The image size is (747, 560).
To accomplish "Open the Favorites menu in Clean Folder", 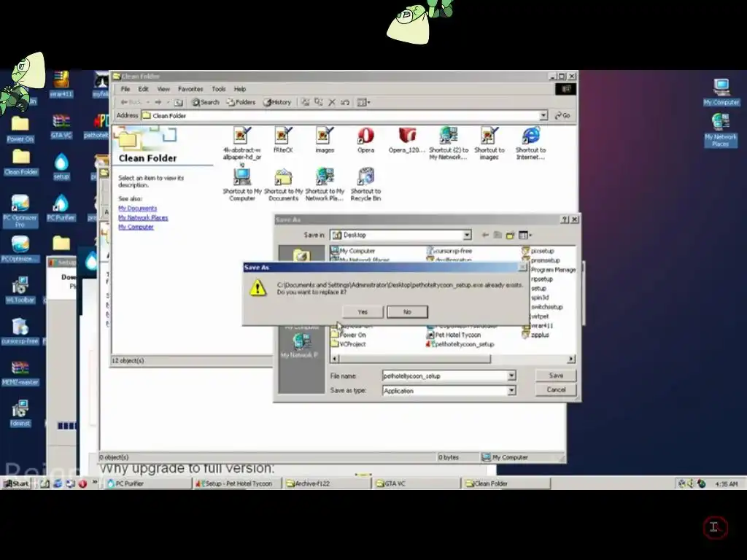I will click(x=190, y=89).
